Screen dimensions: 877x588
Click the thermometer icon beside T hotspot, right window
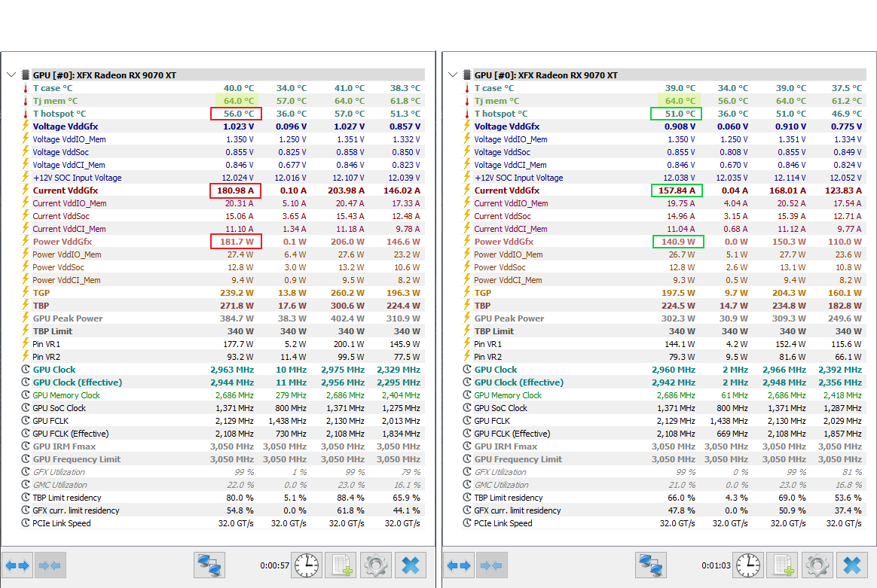point(467,114)
